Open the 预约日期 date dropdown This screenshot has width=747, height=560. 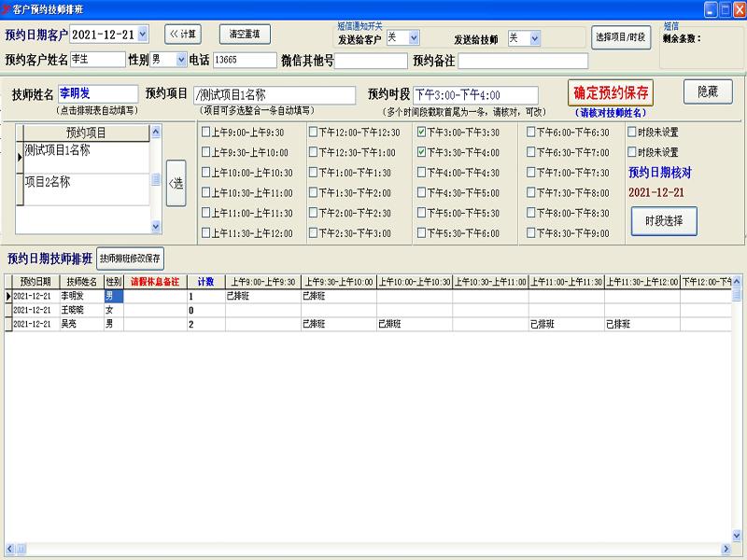[143, 35]
